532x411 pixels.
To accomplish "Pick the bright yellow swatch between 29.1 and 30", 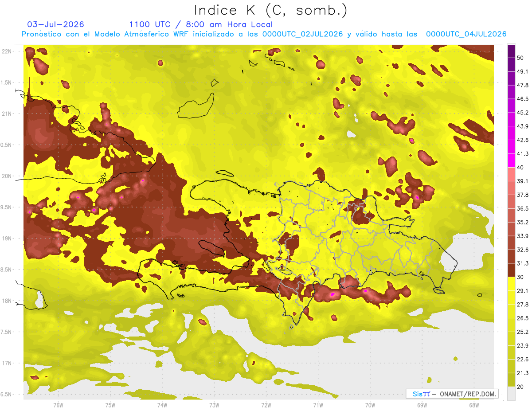I will click(512, 284).
